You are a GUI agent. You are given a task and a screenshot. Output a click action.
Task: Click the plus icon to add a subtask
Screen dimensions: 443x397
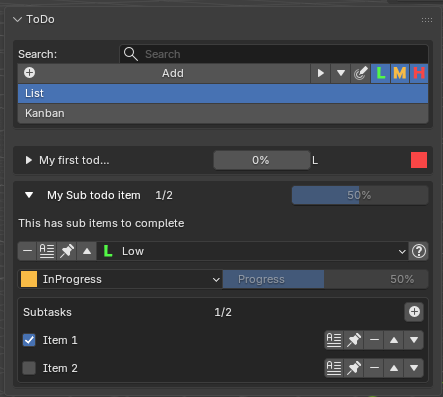pos(414,312)
